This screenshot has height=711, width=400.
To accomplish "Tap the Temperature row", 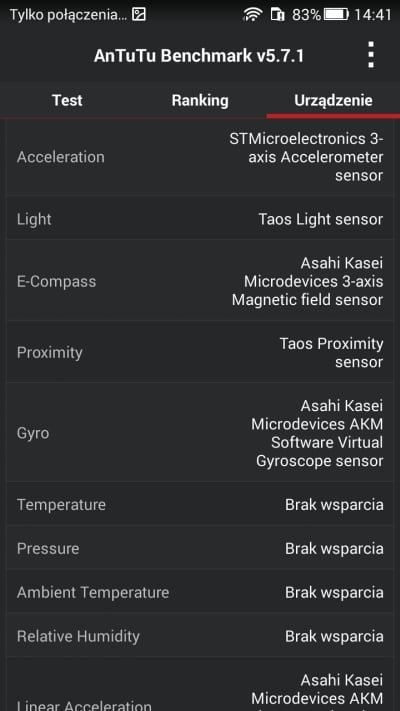I will point(200,504).
